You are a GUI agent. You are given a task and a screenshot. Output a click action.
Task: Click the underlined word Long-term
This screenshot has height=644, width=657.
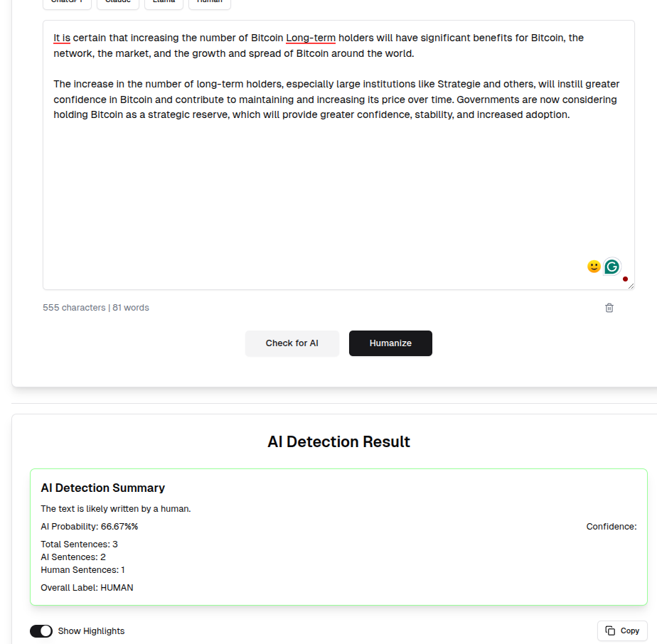pos(311,38)
